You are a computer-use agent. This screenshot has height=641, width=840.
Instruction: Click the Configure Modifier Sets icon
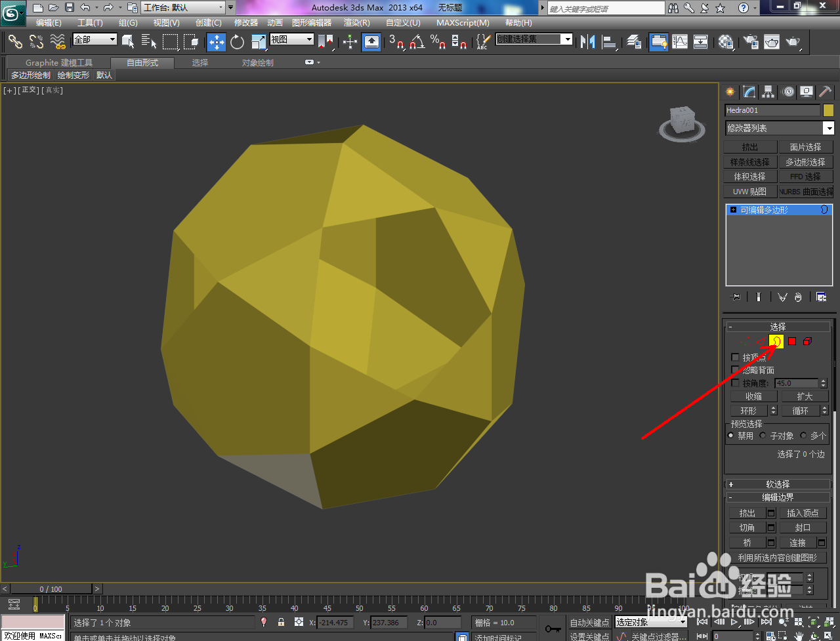pyautogui.click(x=821, y=297)
